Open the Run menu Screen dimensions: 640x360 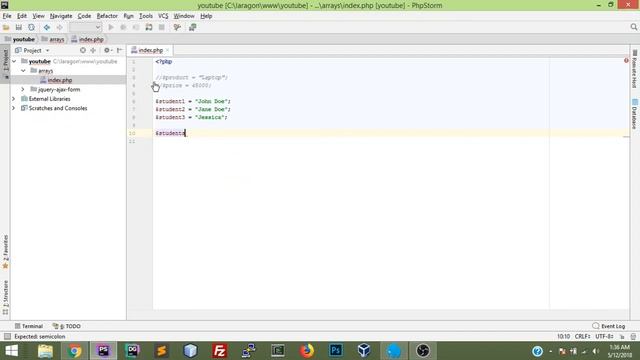coord(128,16)
